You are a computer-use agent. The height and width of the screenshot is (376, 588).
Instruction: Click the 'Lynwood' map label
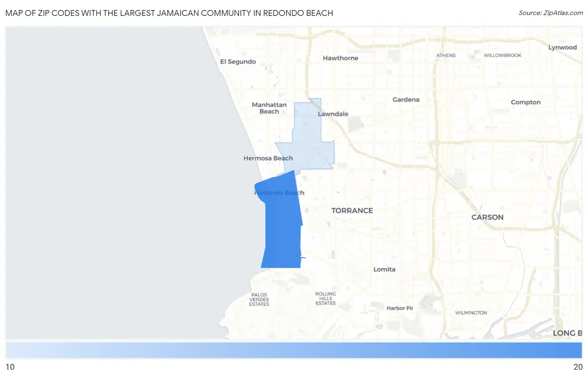(562, 47)
